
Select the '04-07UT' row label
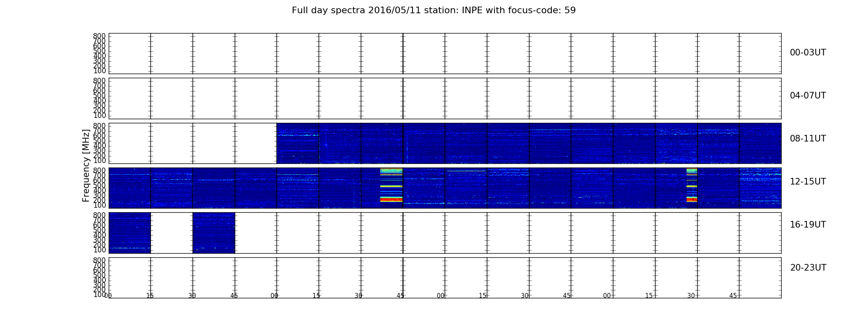click(808, 96)
